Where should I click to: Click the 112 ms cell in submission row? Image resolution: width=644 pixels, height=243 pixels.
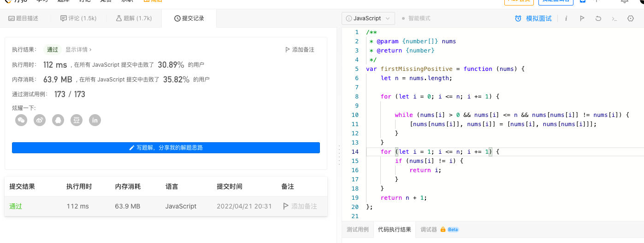pos(77,206)
